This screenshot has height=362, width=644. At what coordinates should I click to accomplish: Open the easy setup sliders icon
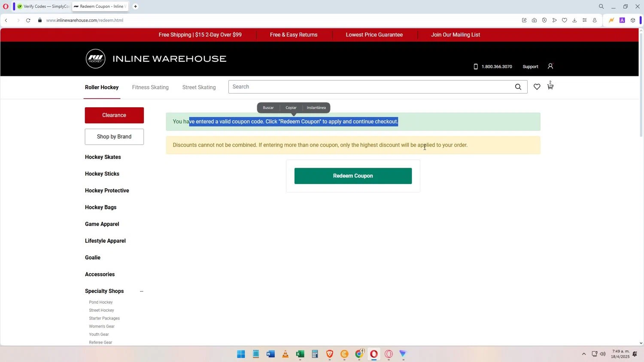tap(584, 20)
